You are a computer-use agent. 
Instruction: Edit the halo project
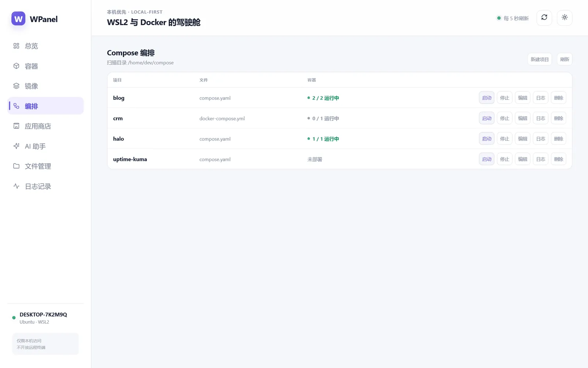pos(523,139)
